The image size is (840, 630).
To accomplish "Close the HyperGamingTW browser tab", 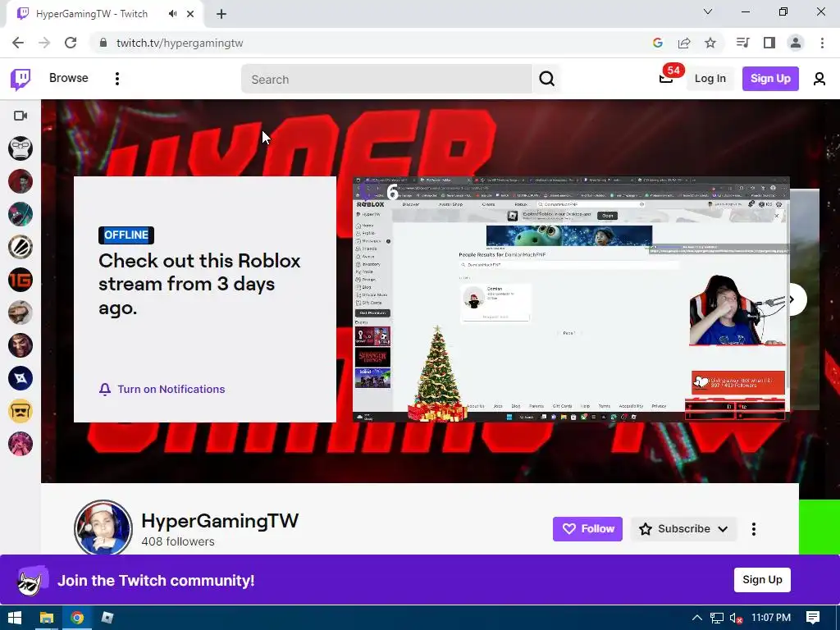I will tap(190, 14).
